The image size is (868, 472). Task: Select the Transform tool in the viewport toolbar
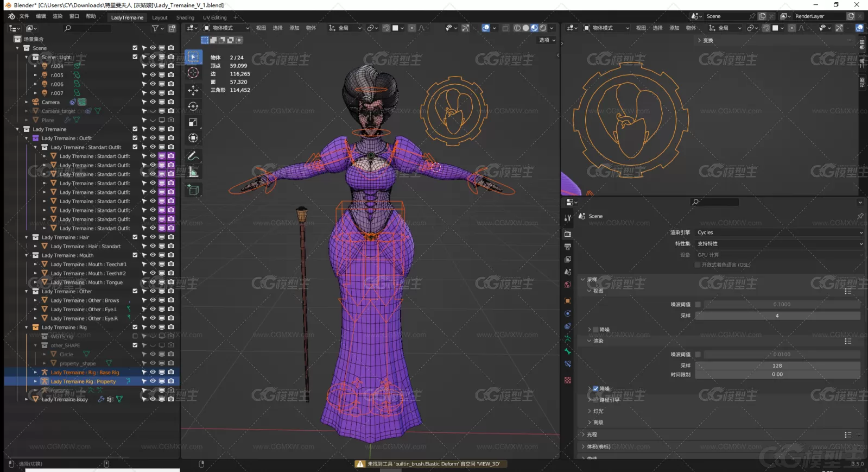tap(193, 138)
